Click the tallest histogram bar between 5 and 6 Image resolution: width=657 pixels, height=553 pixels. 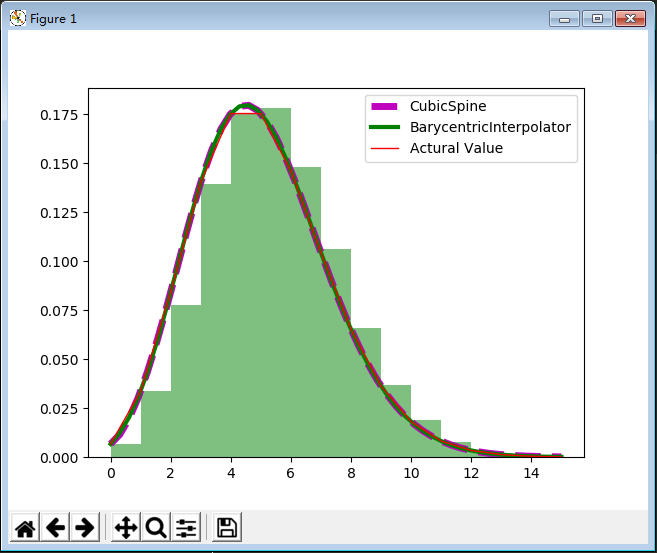pos(276,282)
